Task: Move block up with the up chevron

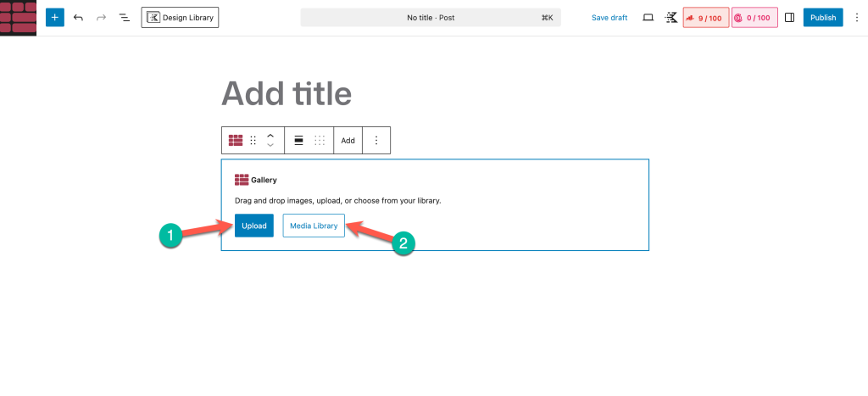Action: click(x=270, y=136)
